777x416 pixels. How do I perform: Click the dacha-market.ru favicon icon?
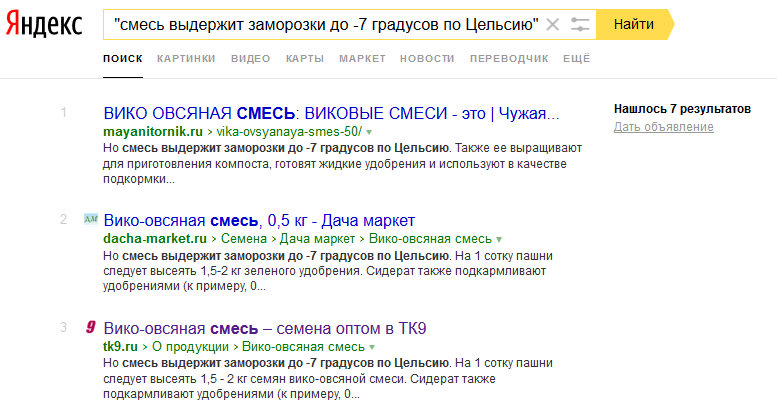coord(91,219)
